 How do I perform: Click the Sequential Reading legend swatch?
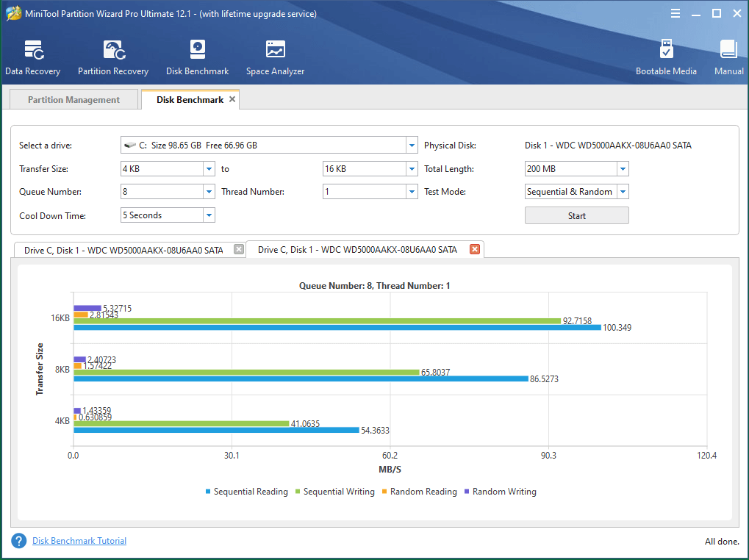coord(208,491)
